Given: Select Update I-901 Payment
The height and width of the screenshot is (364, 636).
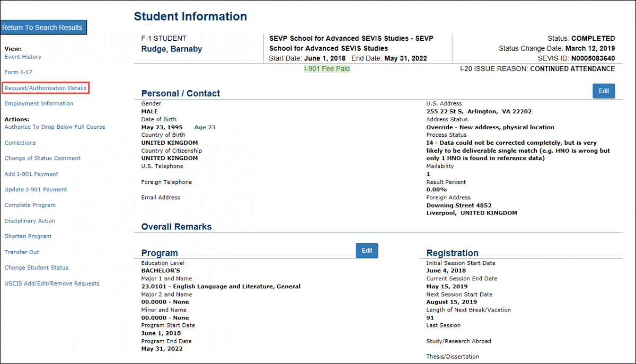Looking at the screenshot, I should 36,190.
